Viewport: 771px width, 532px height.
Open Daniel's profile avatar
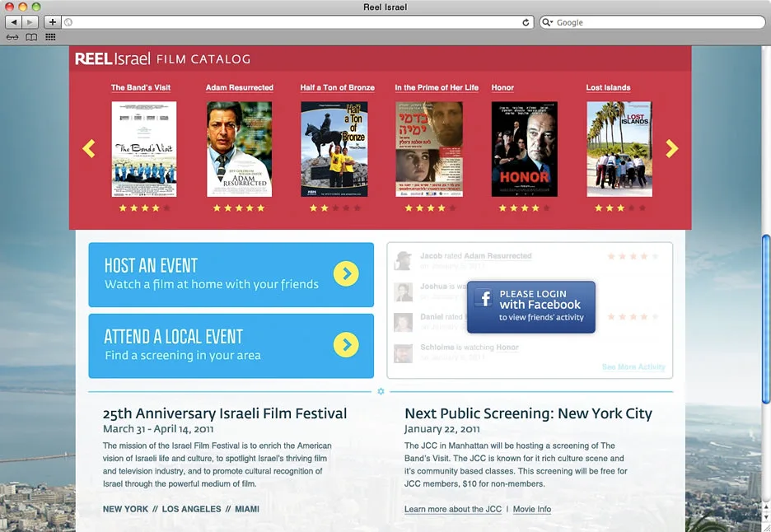point(403,323)
